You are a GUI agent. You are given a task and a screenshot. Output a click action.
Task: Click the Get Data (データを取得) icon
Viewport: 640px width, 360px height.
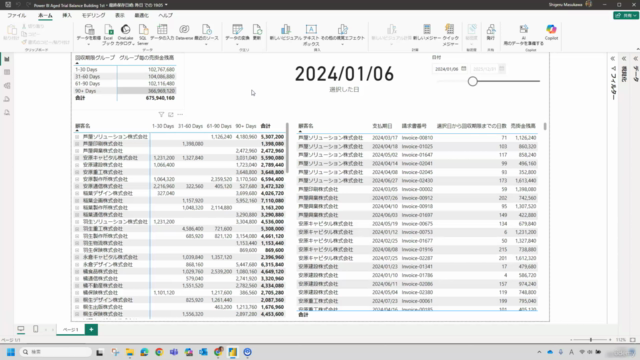89,29
